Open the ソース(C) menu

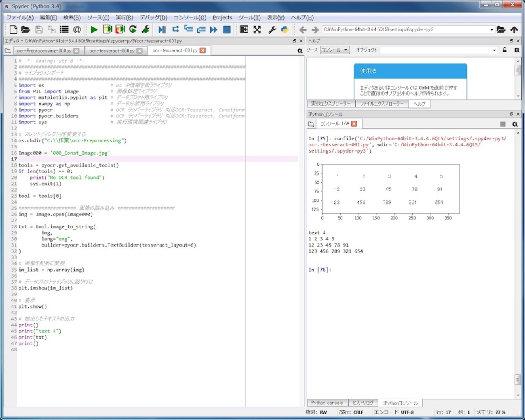point(98,17)
